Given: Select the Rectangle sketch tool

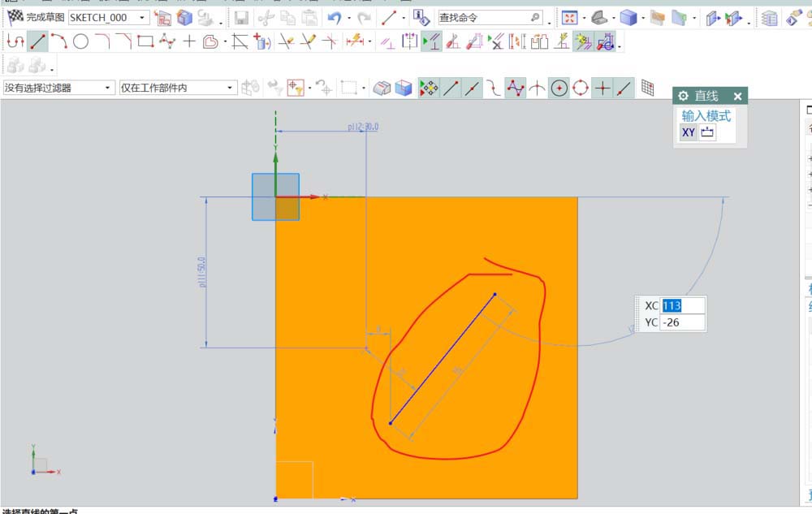Looking at the screenshot, I should pos(145,41).
